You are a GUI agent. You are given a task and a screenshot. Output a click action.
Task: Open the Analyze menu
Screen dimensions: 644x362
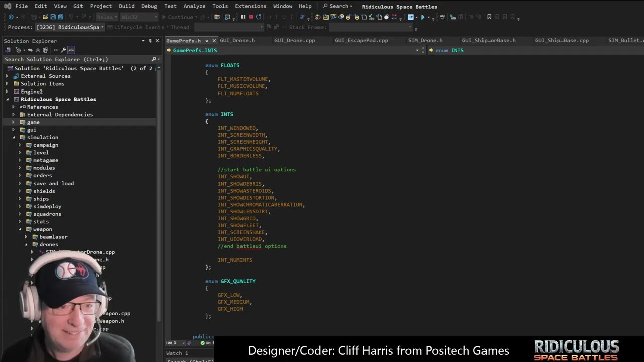(x=194, y=6)
